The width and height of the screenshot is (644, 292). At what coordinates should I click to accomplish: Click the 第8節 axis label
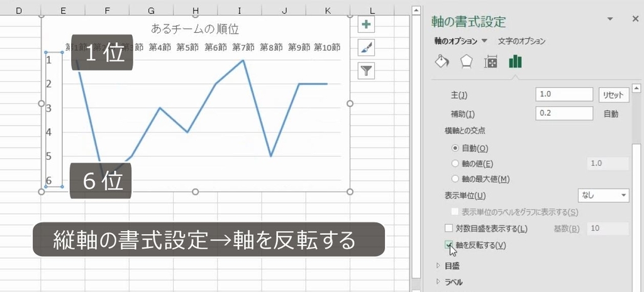point(272,48)
